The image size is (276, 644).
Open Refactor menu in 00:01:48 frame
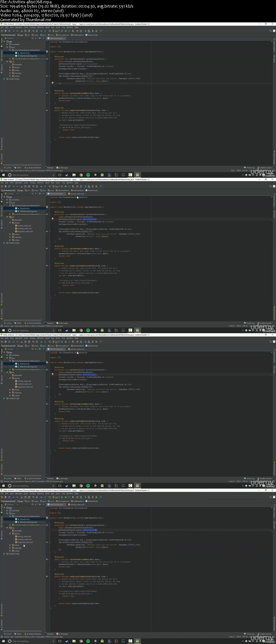[40, 183]
